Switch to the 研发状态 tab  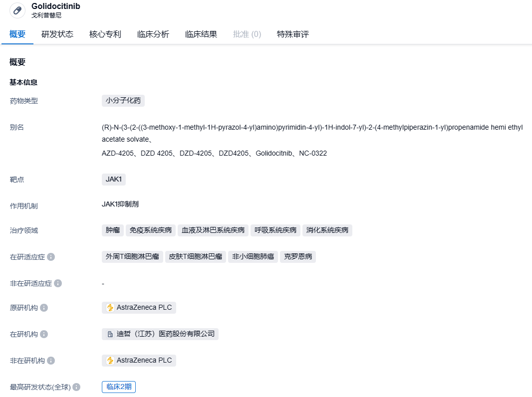pos(57,34)
